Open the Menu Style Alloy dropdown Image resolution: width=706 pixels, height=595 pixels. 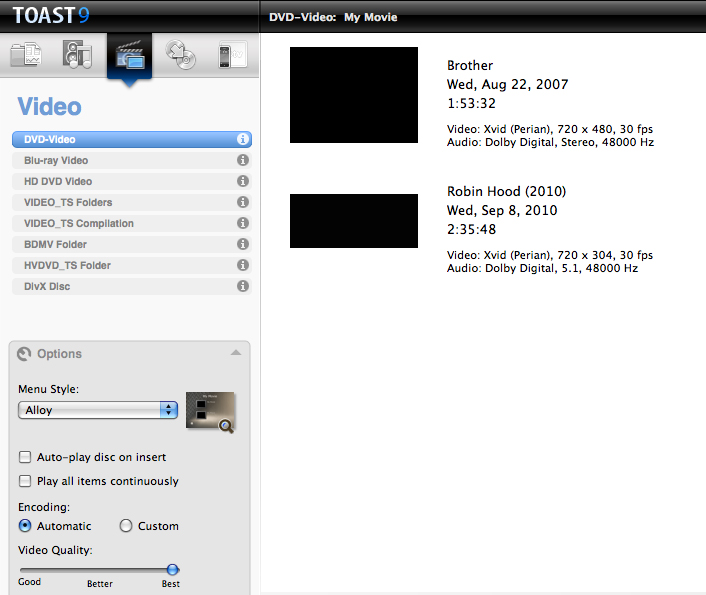point(98,410)
